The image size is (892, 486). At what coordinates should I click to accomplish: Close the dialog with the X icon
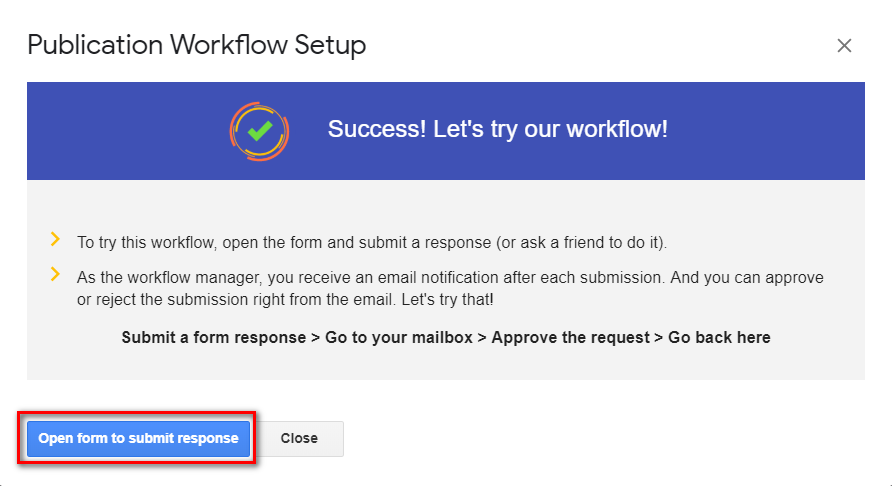click(x=844, y=46)
